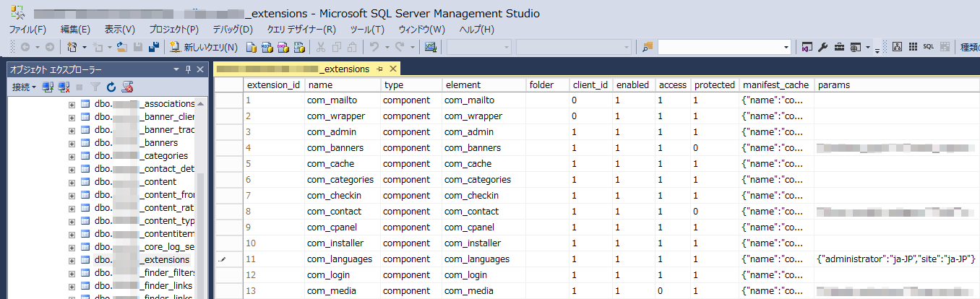The width and height of the screenshot is (980, 299).
Task: Click the Toolbox briefcase icon
Action: 839,47
